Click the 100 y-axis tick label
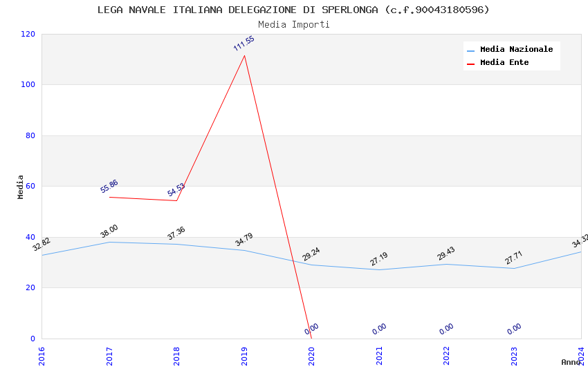Image resolution: width=588 pixels, height=380 pixels. [28, 84]
